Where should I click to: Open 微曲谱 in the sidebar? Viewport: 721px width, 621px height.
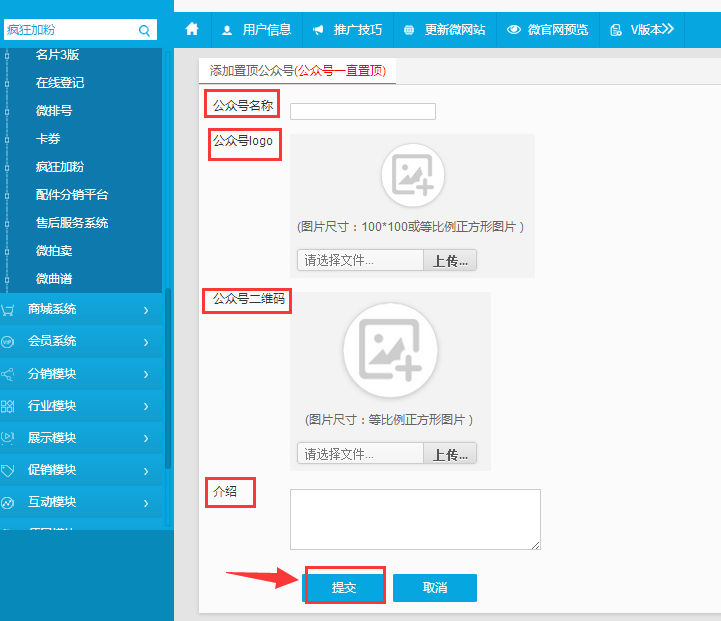(x=54, y=279)
